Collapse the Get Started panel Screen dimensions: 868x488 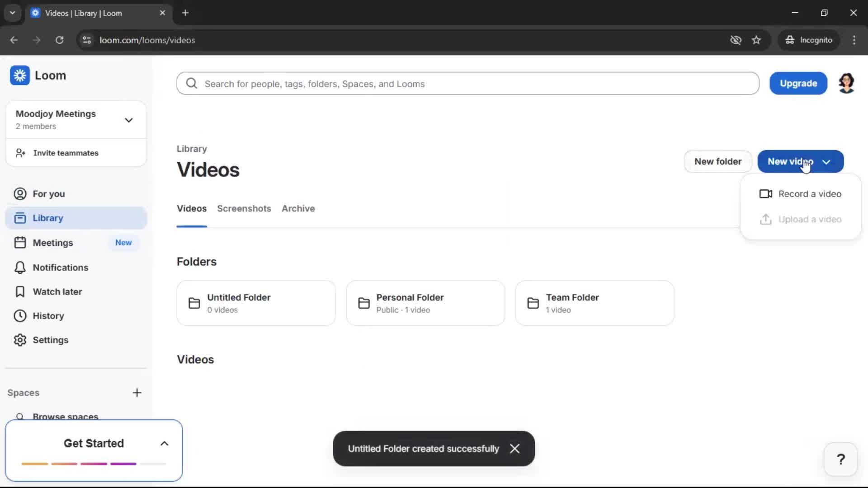click(x=164, y=443)
